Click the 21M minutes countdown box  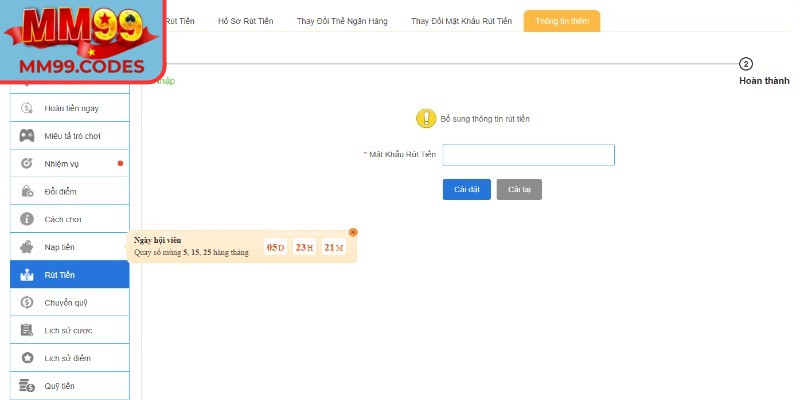coord(334,247)
